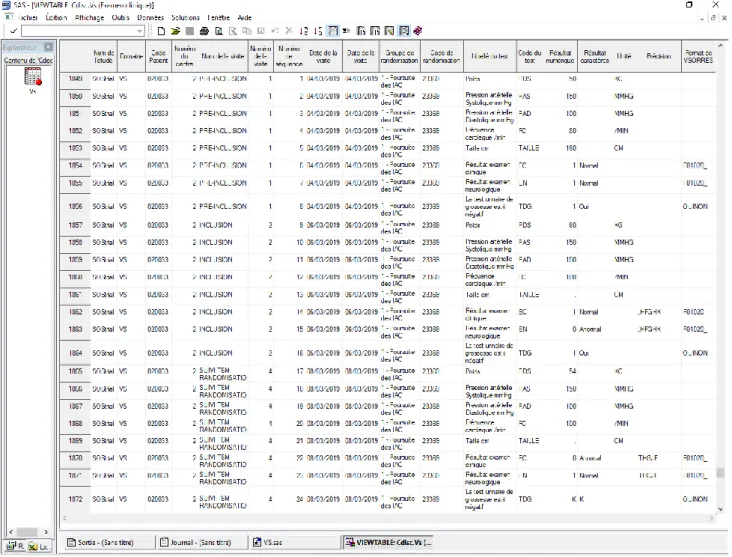Click the Open folder toolbar icon

tap(176, 31)
